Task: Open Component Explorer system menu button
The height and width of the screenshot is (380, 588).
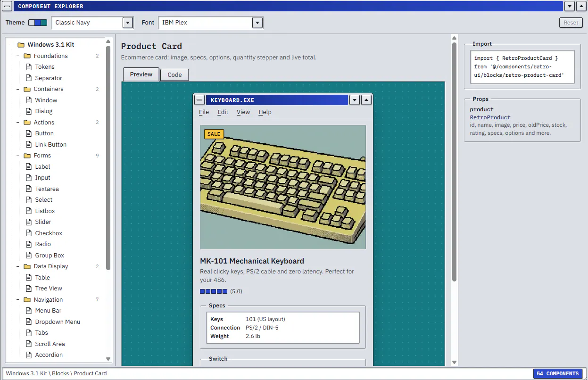Action: tap(7, 6)
